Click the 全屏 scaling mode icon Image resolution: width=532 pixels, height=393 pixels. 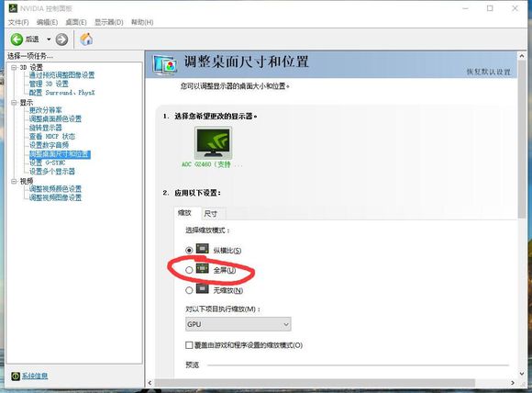pos(203,268)
